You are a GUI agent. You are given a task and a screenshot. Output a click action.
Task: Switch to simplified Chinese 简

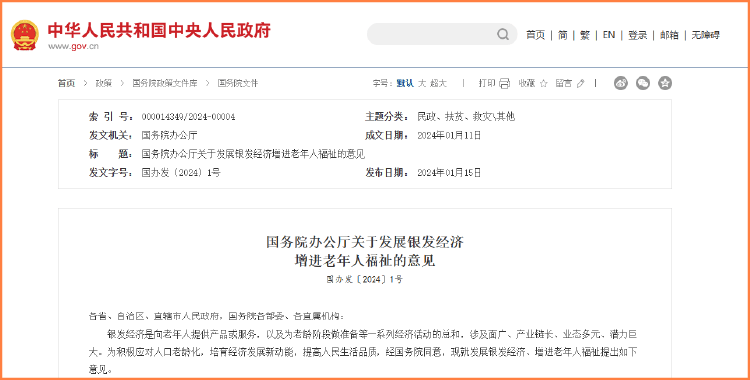(562, 35)
